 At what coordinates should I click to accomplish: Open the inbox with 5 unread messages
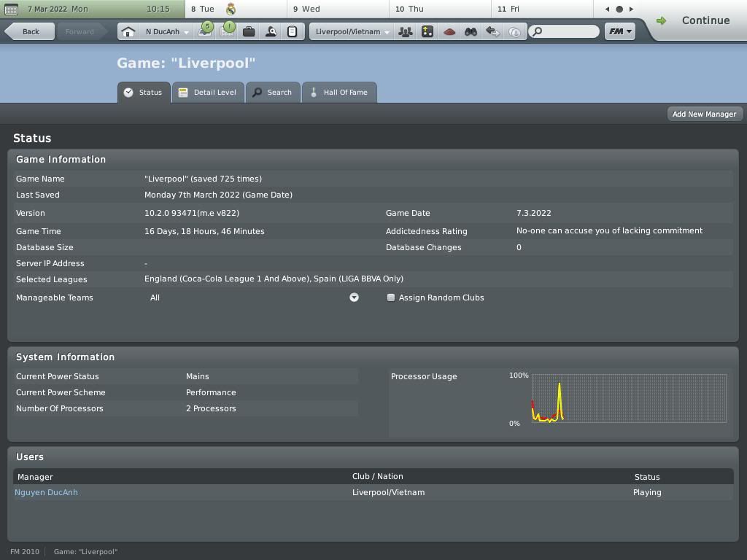tap(205, 31)
